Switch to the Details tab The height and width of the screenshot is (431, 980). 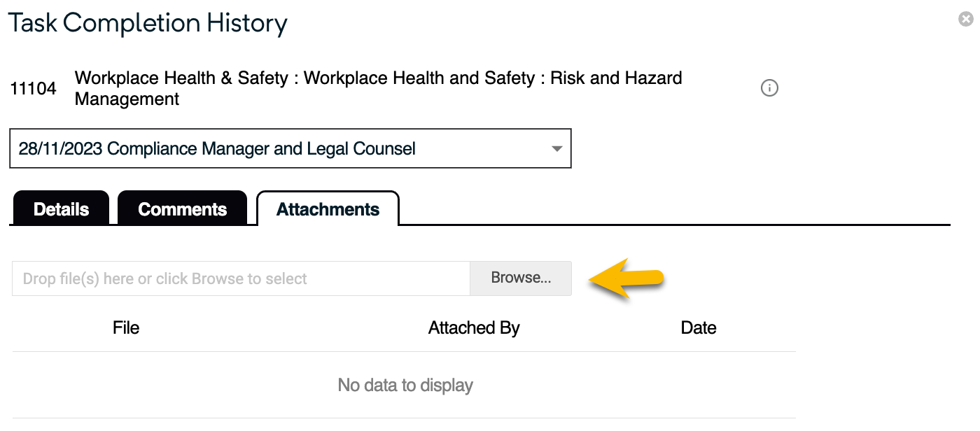61,209
